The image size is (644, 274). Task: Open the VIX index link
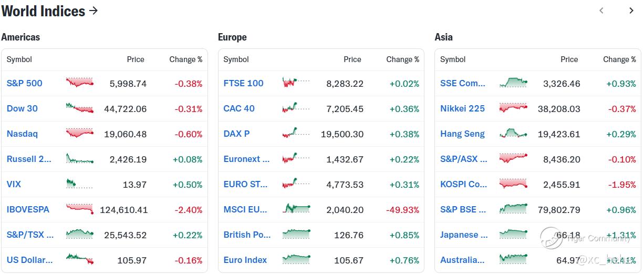[14, 184]
